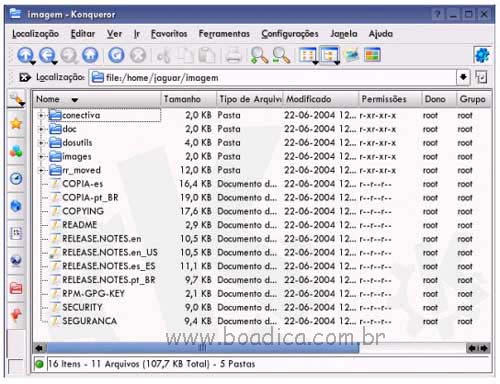
Task: Open Bookmarks star in sidebar
Action: [16, 124]
